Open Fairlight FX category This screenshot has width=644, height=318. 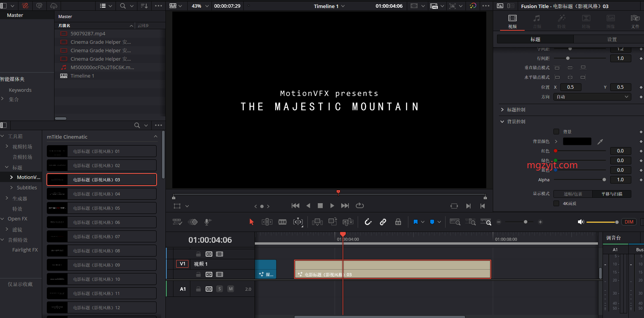coord(25,250)
